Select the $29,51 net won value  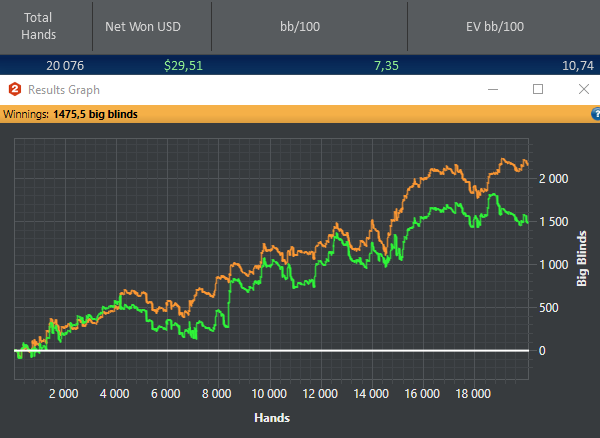183,66
